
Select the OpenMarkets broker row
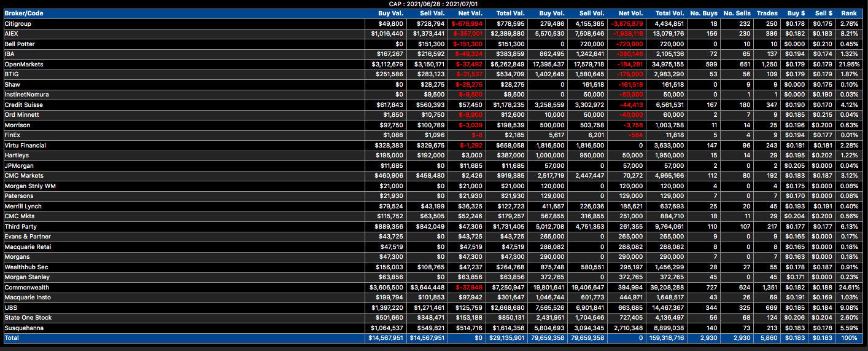tap(434, 64)
